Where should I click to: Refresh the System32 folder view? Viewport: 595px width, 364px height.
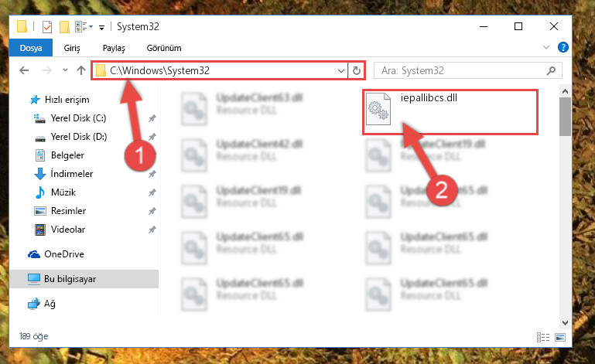click(357, 70)
